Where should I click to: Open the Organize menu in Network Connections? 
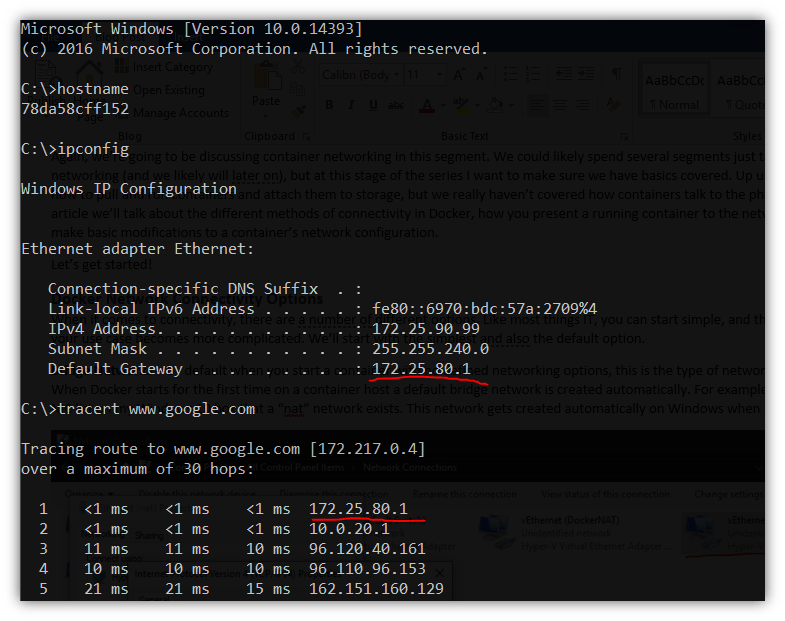(90, 494)
